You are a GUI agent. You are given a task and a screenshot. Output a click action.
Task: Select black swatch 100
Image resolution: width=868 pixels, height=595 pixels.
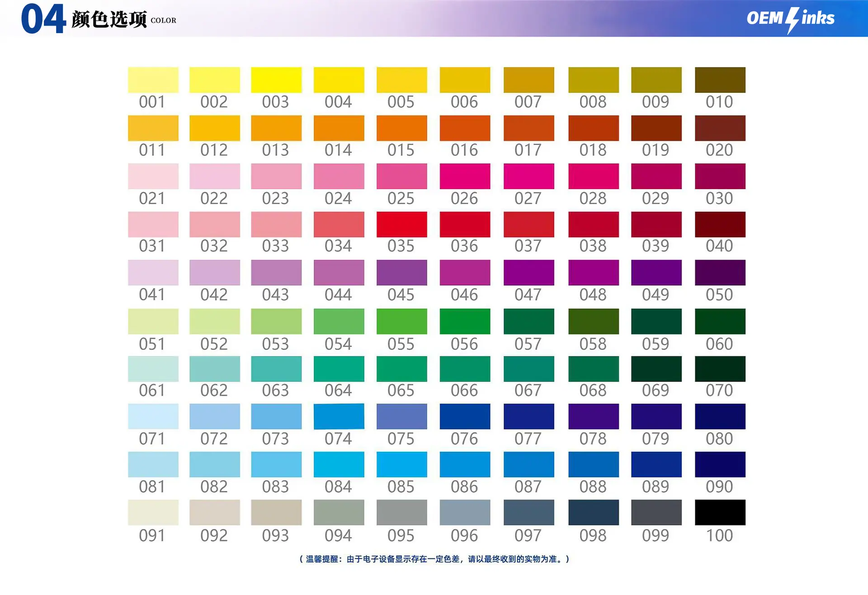click(x=720, y=512)
